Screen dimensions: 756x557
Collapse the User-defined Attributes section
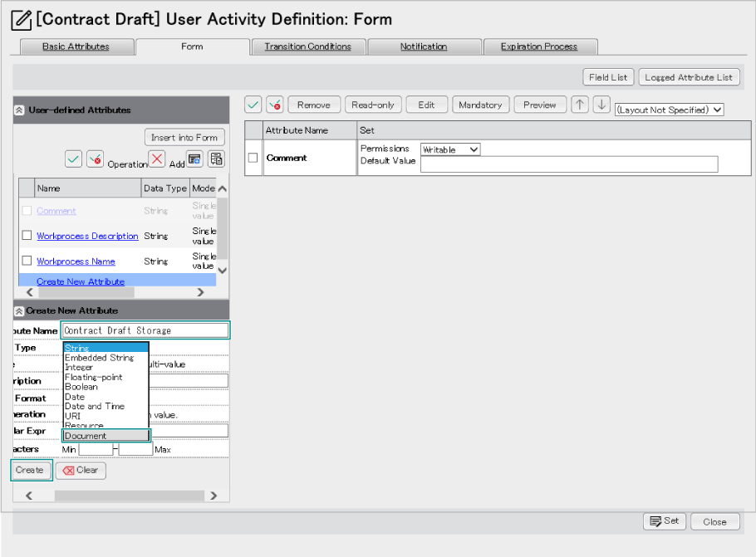click(19, 110)
